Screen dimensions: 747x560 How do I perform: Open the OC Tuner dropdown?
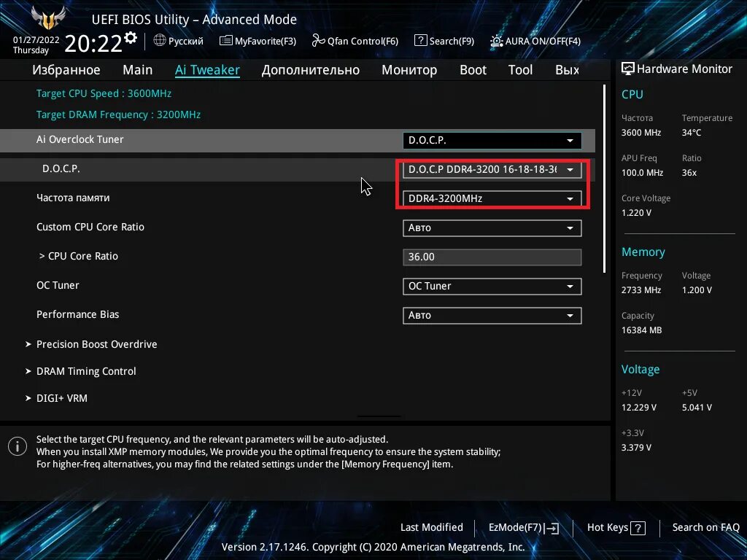(x=492, y=286)
